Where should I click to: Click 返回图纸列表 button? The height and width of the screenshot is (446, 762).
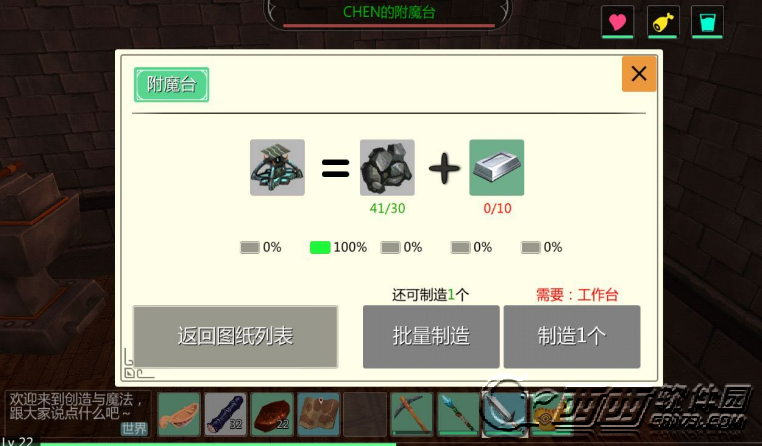click(235, 336)
